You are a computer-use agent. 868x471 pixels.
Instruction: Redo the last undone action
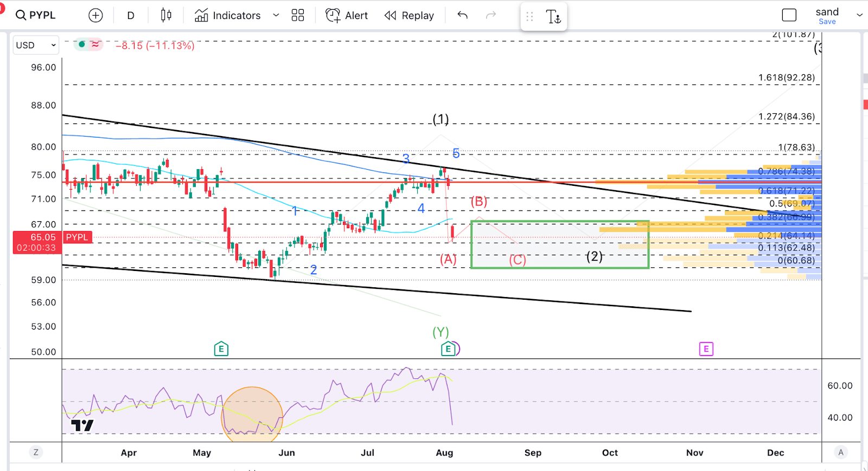click(x=491, y=15)
